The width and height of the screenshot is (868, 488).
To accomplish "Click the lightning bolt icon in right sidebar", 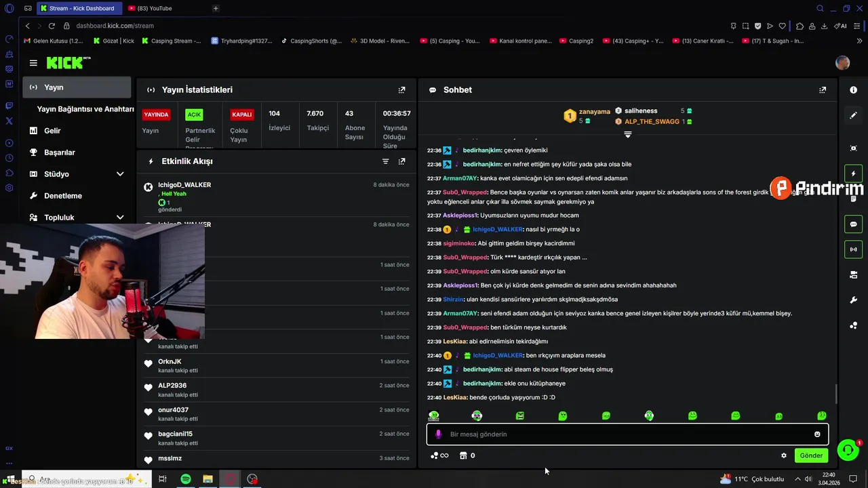I will [853, 174].
